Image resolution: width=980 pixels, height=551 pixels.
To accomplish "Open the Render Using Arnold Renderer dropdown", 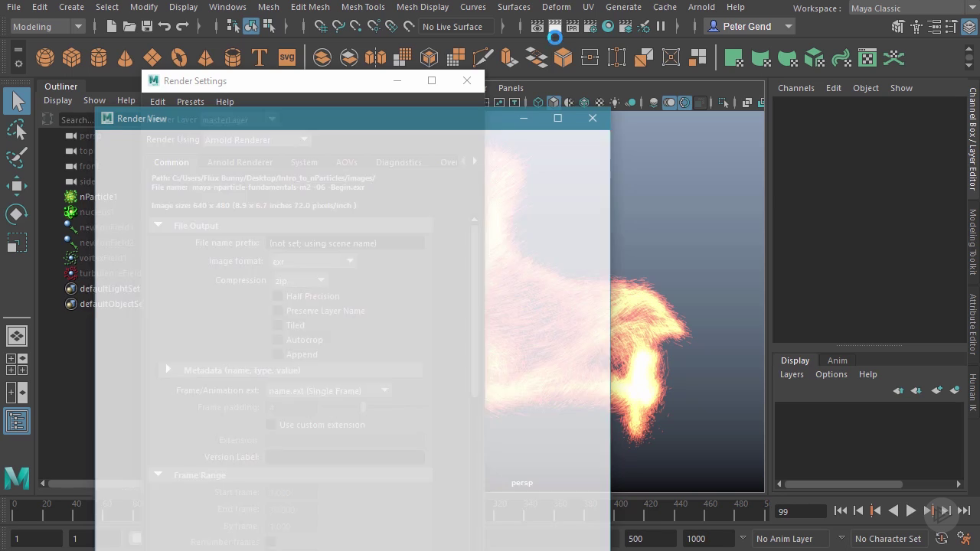I will (x=256, y=140).
